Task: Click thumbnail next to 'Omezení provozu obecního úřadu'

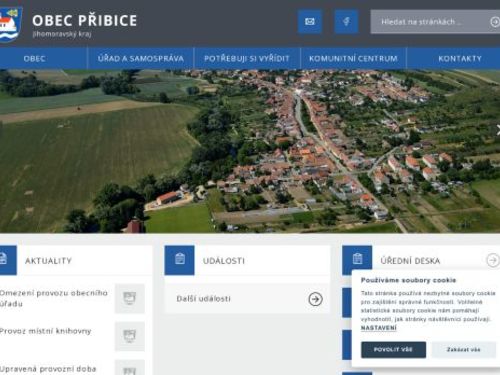Action: click(x=130, y=298)
